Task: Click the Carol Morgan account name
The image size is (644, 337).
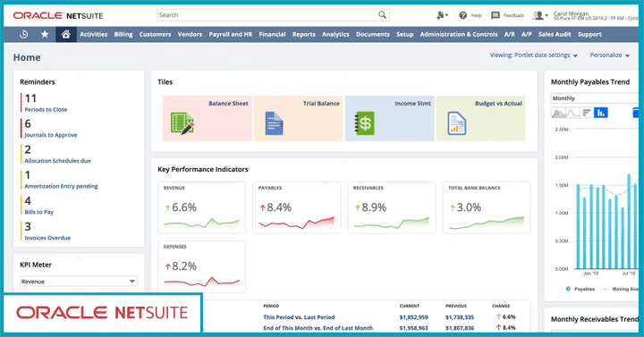Action: [x=571, y=13]
